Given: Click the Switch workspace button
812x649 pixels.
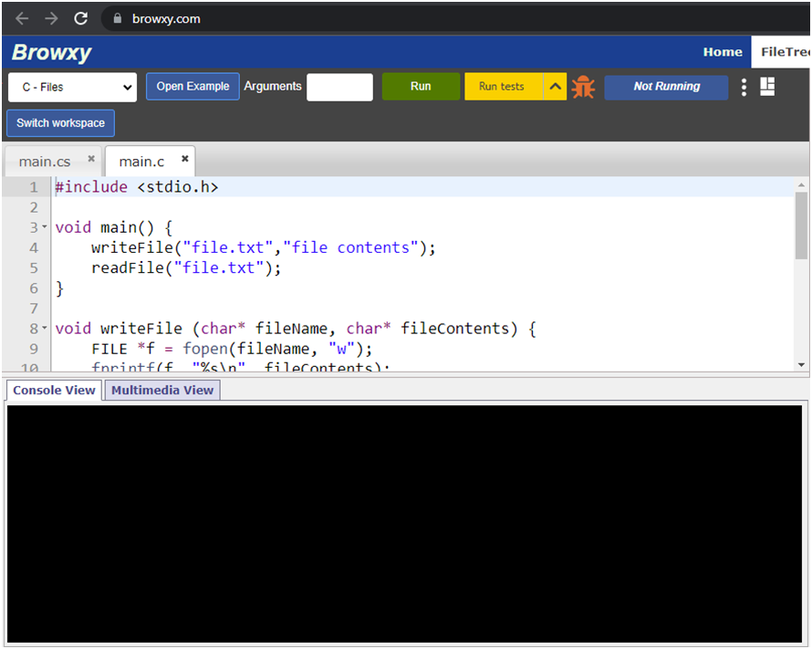Looking at the screenshot, I should click(x=60, y=123).
